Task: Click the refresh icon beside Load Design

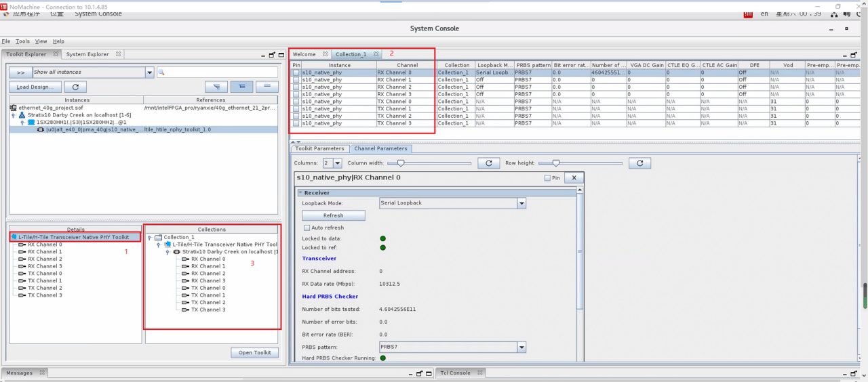Action: 75,87
